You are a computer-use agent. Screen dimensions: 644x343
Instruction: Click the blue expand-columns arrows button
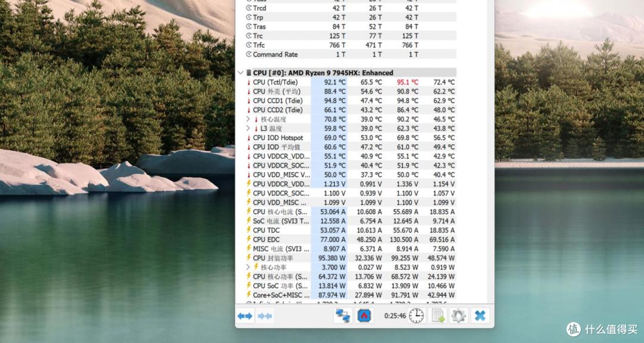(x=245, y=316)
